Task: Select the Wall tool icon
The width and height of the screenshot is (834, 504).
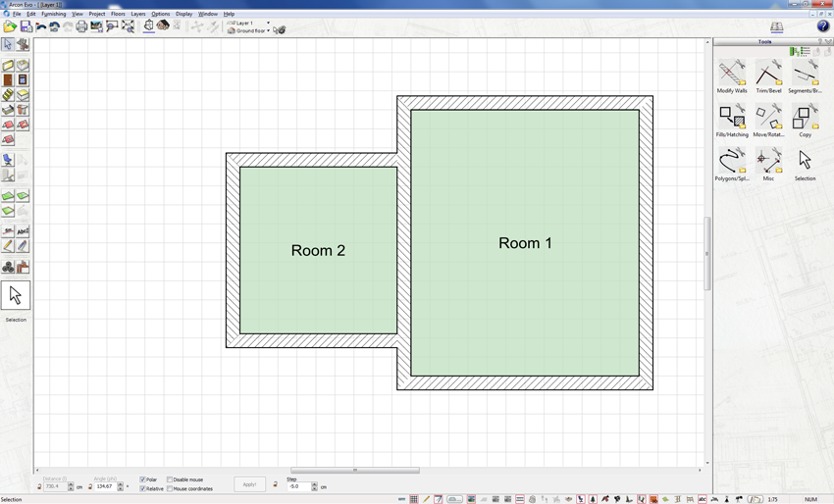Action: (8, 66)
